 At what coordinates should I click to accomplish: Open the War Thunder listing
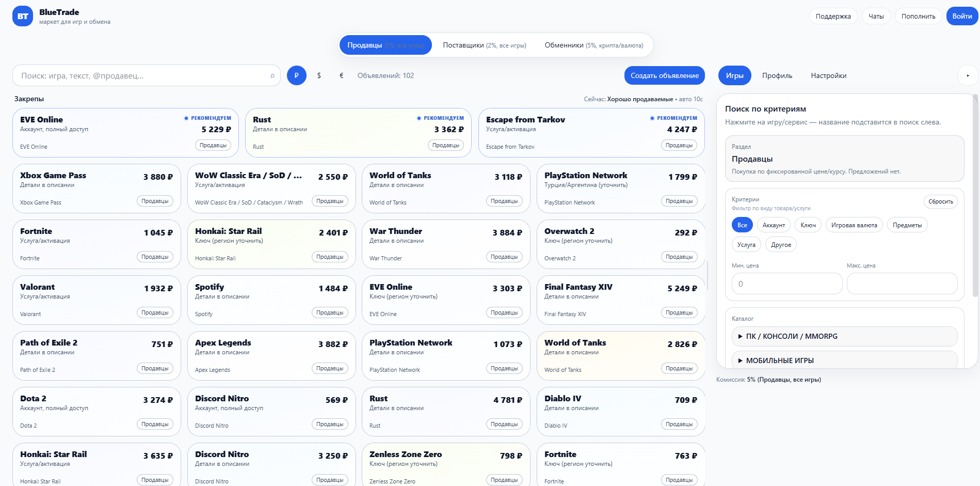pyautogui.click(x=446, y=244)
